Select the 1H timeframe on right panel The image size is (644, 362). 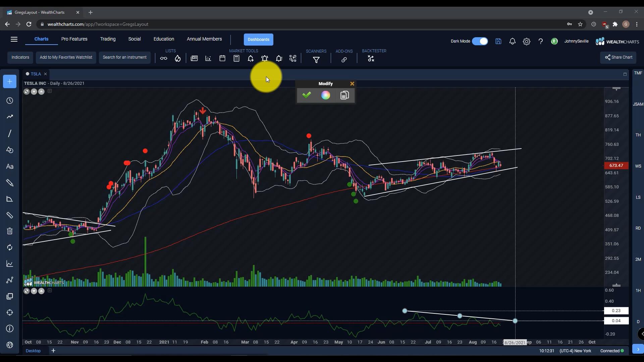click(x=638, y=291)
